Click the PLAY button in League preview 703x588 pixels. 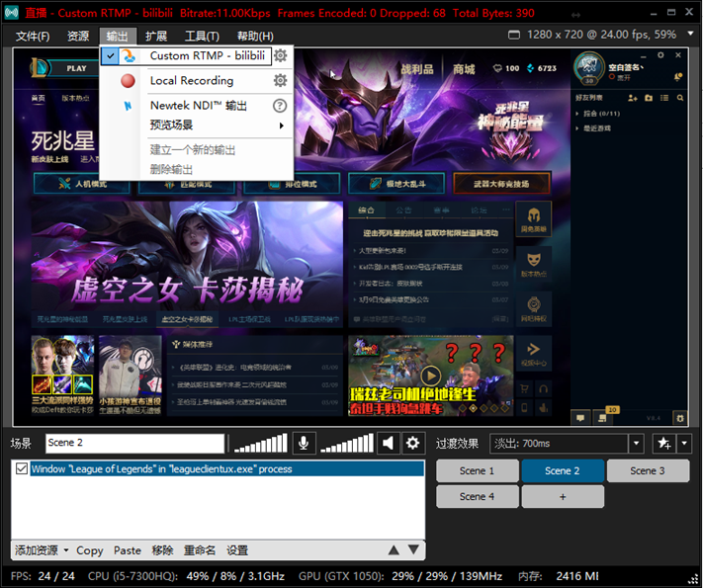click(76, 68)
